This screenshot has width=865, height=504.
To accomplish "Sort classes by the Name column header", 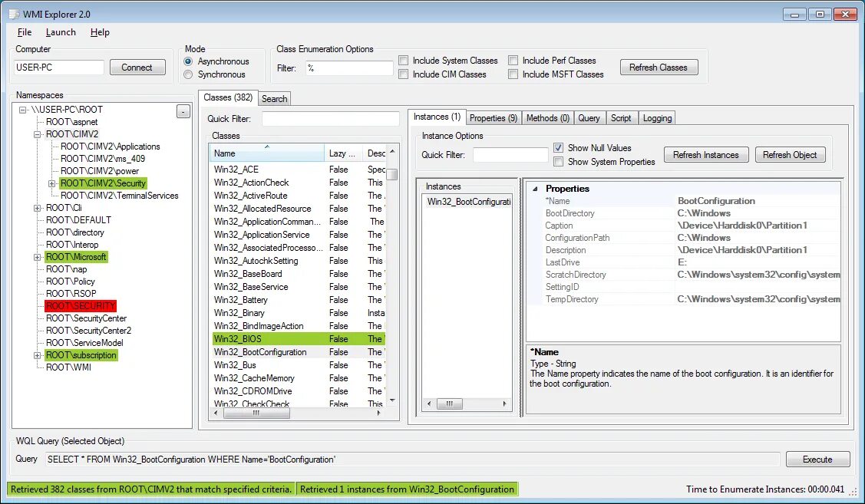I will (266, 153).
